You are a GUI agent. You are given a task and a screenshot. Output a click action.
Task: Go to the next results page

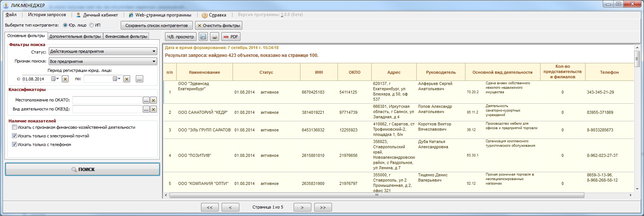302,207
